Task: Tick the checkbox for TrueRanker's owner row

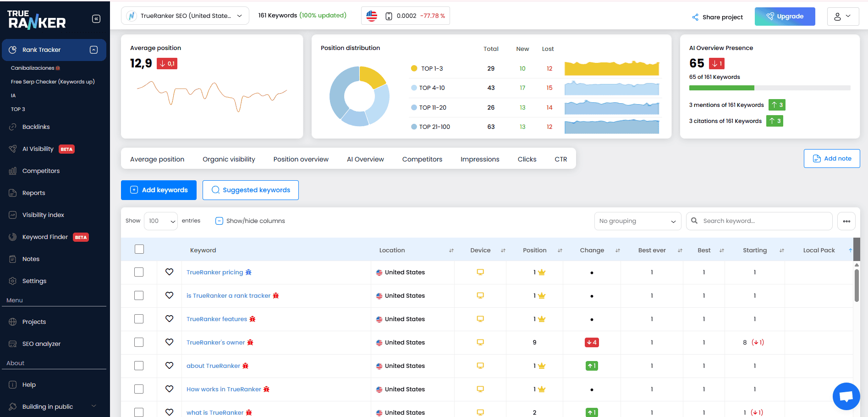Action: (139, 342)
